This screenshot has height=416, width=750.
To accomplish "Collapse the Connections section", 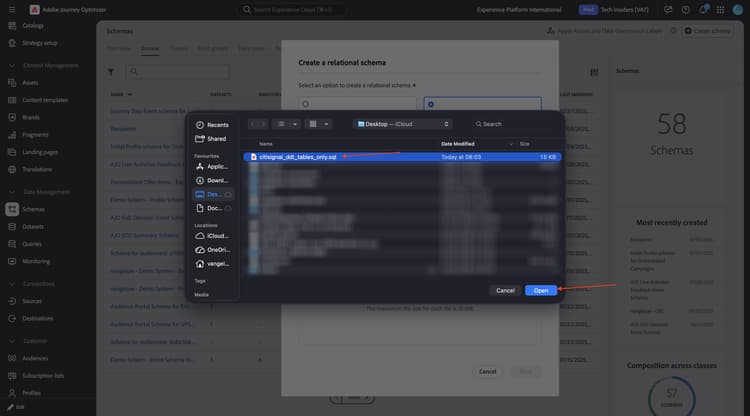I will tap(12, 284).
